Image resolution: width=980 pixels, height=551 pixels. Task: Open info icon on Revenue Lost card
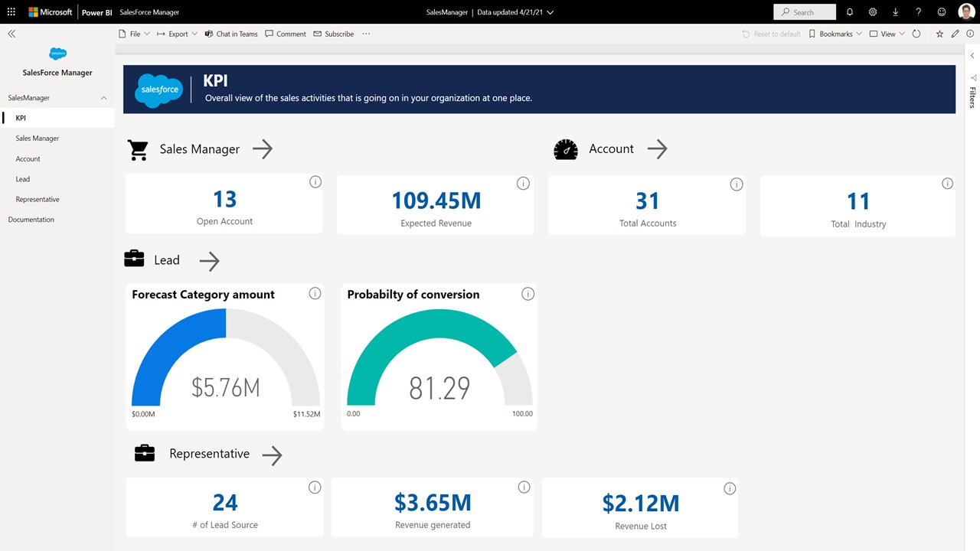730,488
